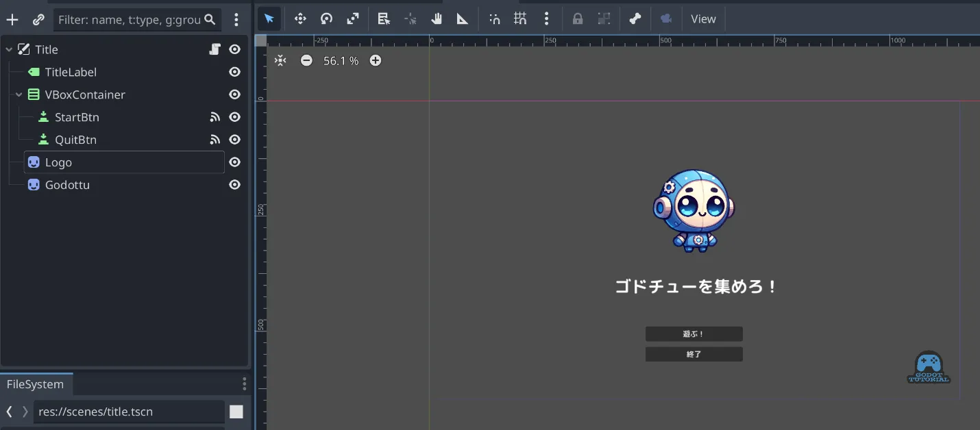980x430 pixels.
Task: Collapse the VBoxContainer tree node
Action: coord(19,94)
